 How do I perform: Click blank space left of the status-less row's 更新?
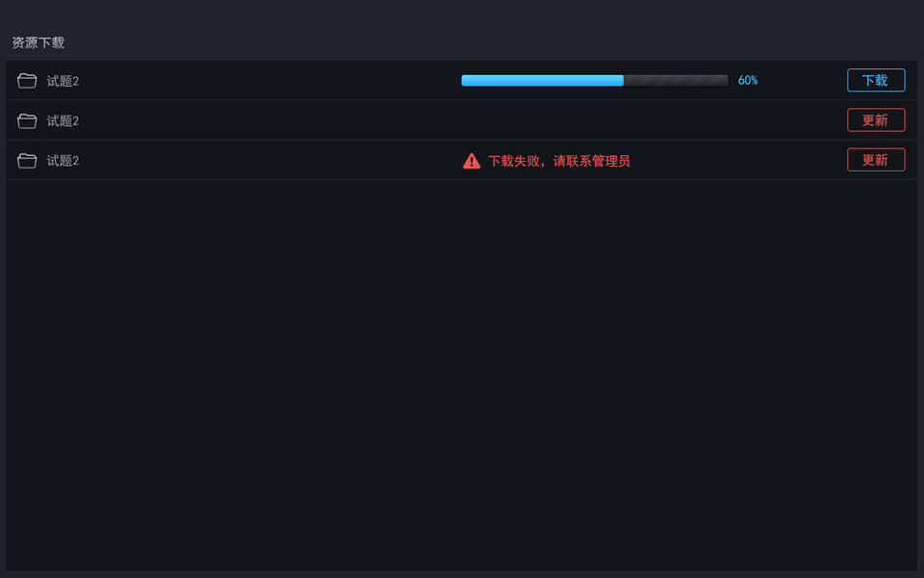[x=577, y=120]
